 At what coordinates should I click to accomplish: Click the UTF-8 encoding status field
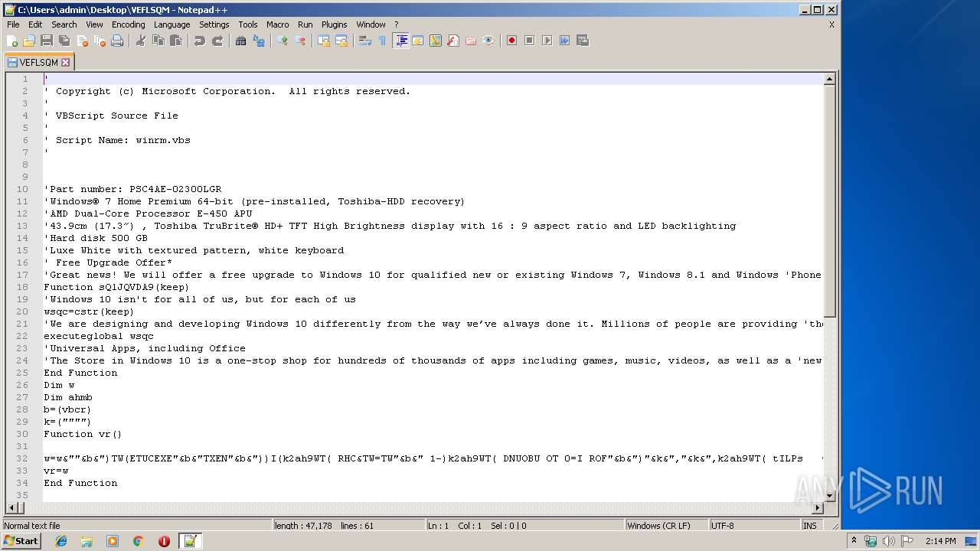pos(753,526)
